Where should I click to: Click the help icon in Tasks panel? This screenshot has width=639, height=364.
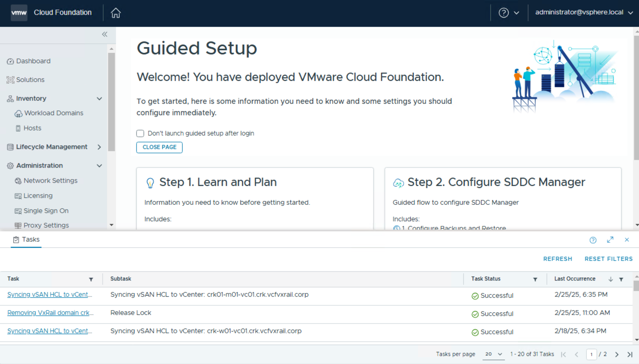pyautogui.click(x=593, y=240)
